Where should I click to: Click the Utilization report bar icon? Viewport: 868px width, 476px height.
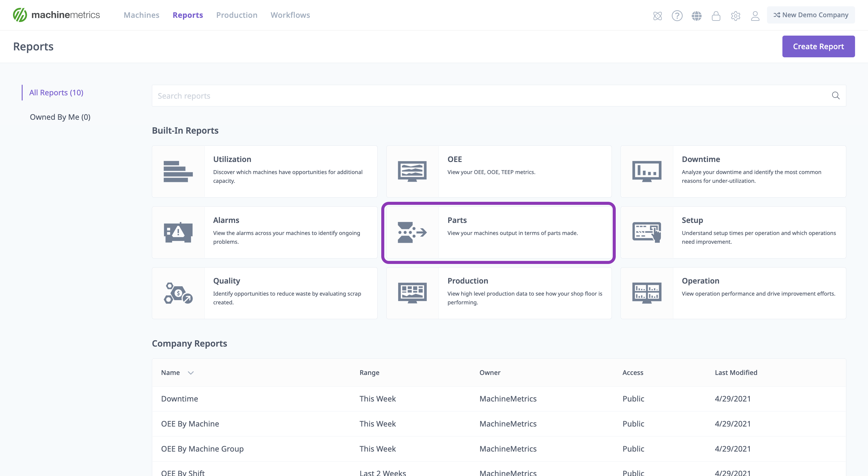178,171
